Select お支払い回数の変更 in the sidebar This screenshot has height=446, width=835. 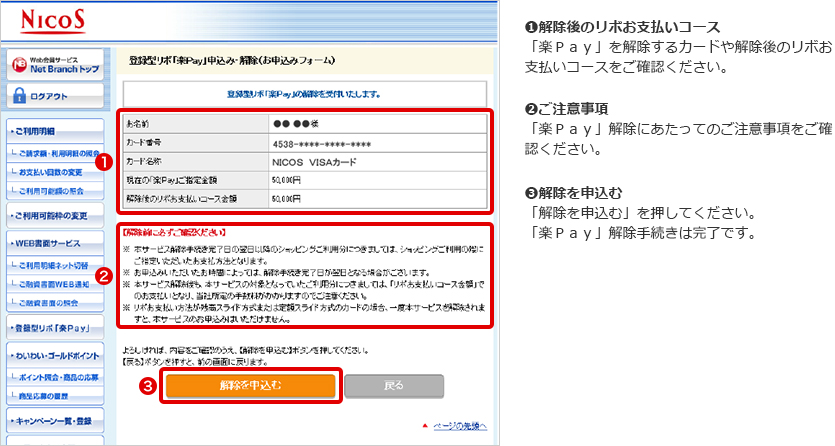tap(54, 172)
